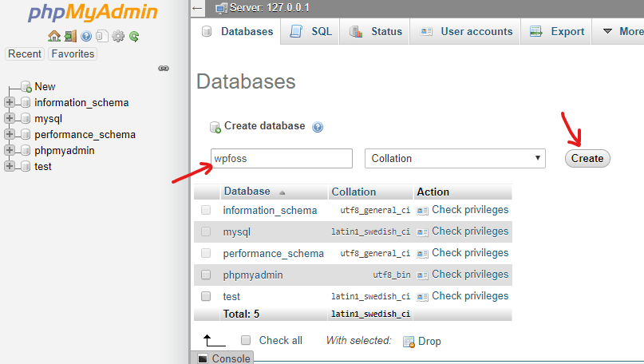Open the User accounts tab
644x364 pixels.
(465, 31)
